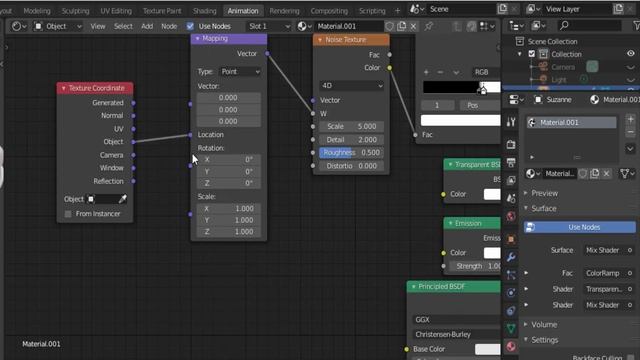
Task: Open the Output properties tab
Action: coord(511,162)
